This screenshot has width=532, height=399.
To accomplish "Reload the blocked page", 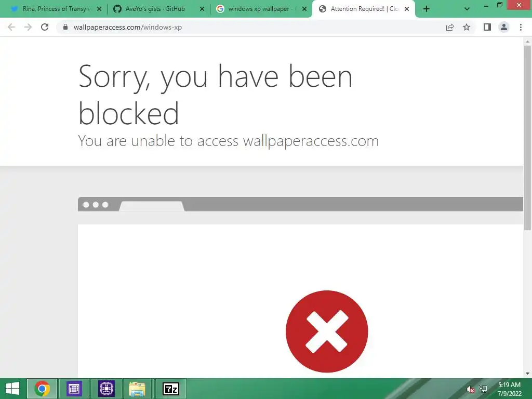I will coord(45,27).
